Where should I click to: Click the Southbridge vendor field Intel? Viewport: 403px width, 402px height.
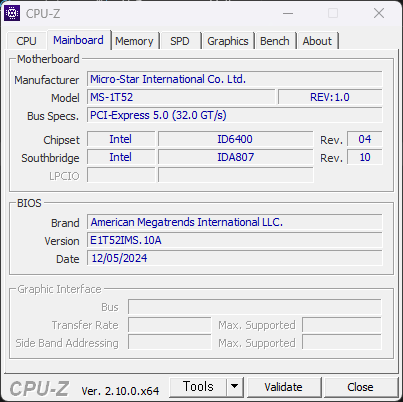121,157
